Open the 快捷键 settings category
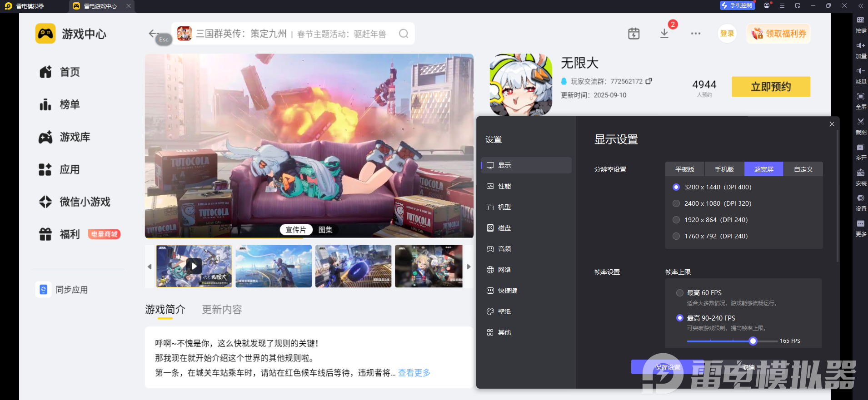 (526, 291)
